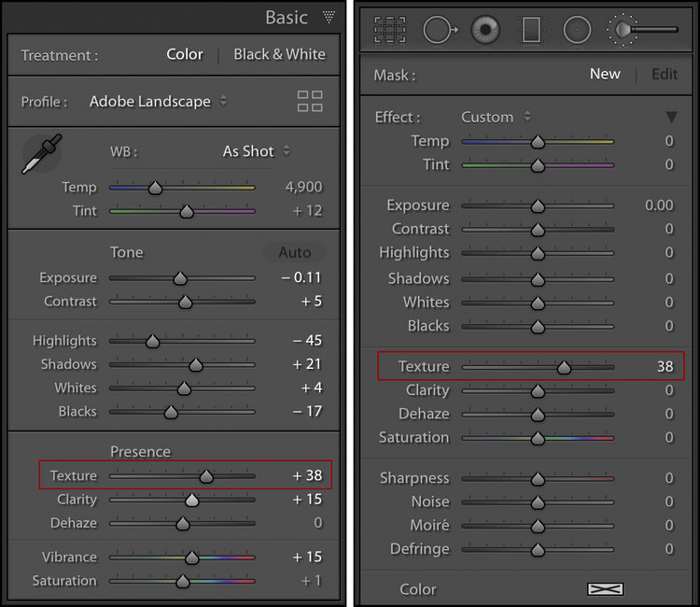Set treatment to Color

click(x=184, y=54)
